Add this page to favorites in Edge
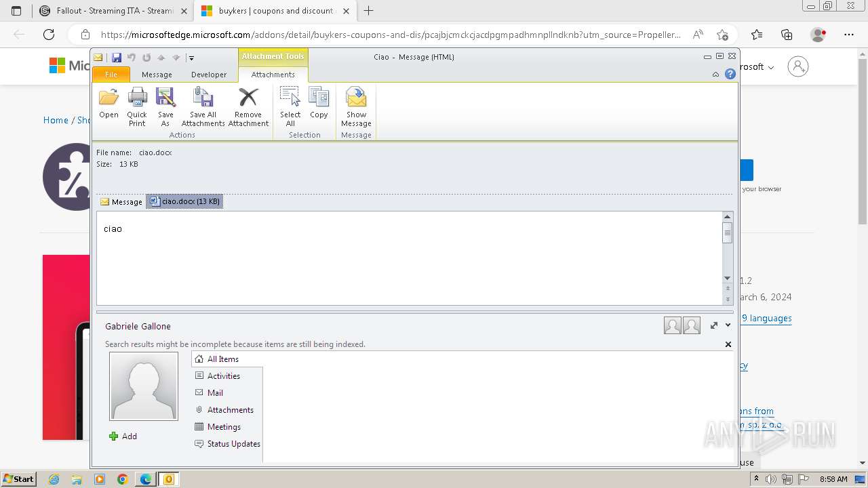 [722, 35]
